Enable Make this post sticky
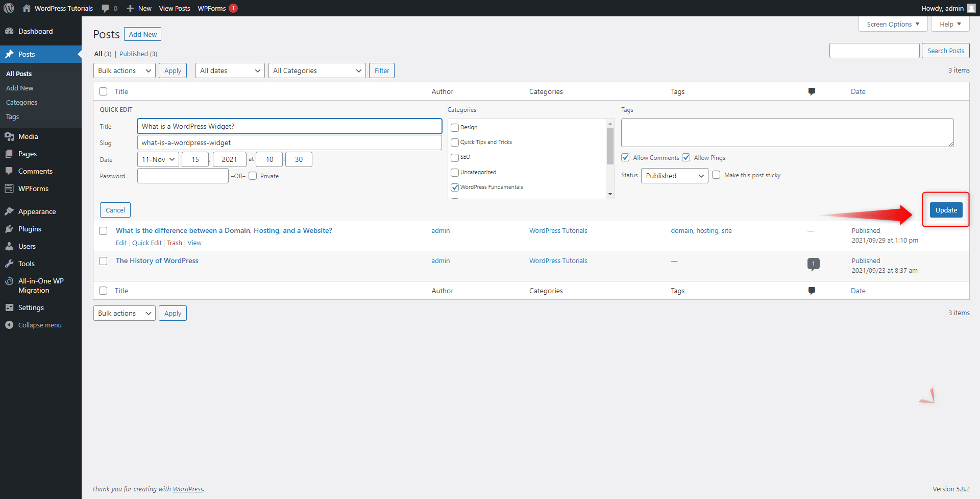The image size is (980, 499). point(716,175)
